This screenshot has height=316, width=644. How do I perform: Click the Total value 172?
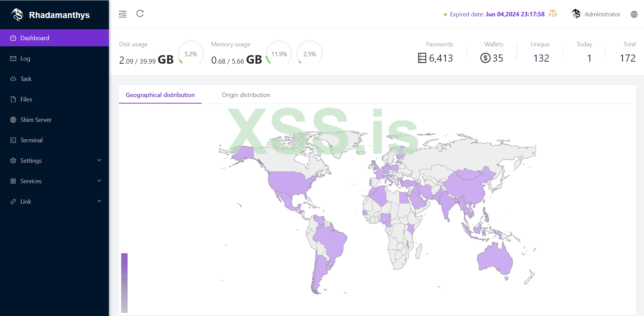[x=628, y=58]
